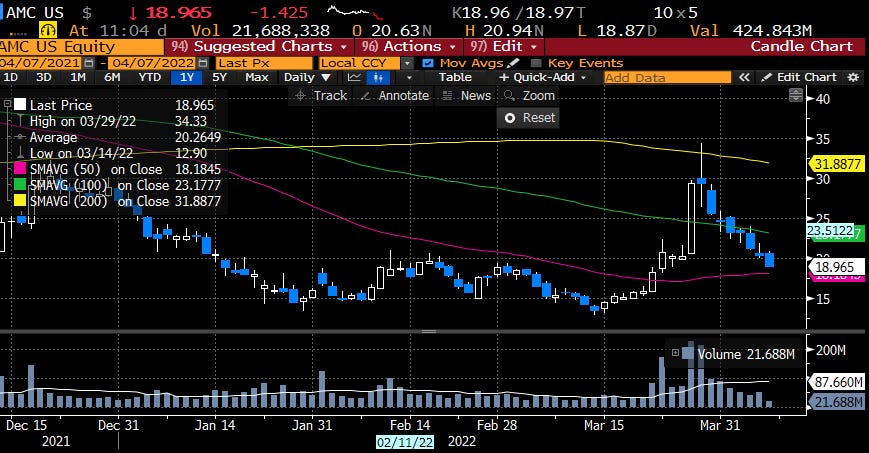Click the magenta SMAVG (50) color swatch
869x453 pixels.
tap(20, 169)
